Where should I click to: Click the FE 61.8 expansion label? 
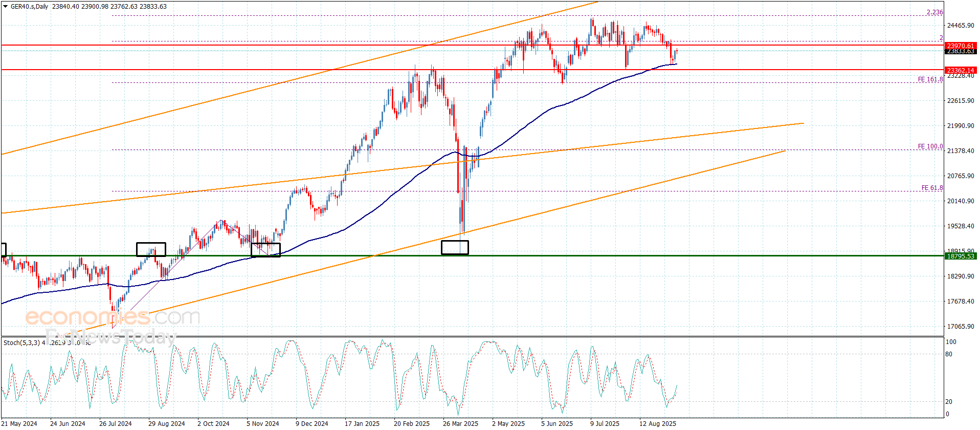coord(932,188)
